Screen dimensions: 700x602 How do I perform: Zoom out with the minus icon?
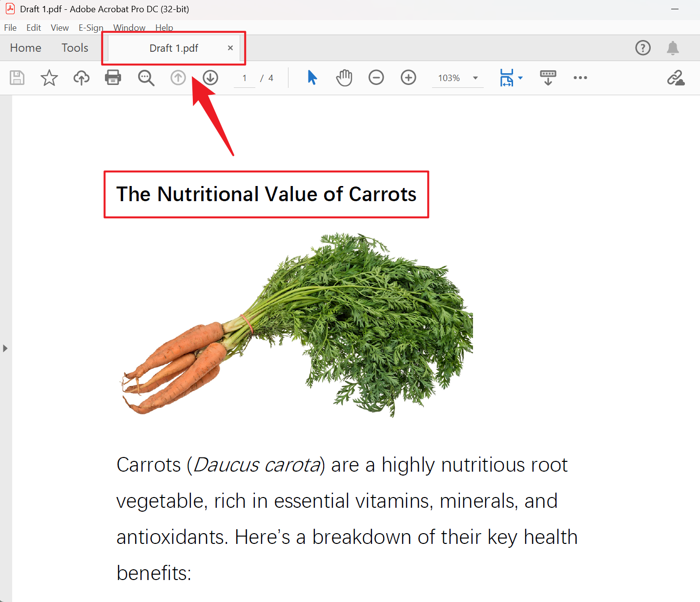376,78
